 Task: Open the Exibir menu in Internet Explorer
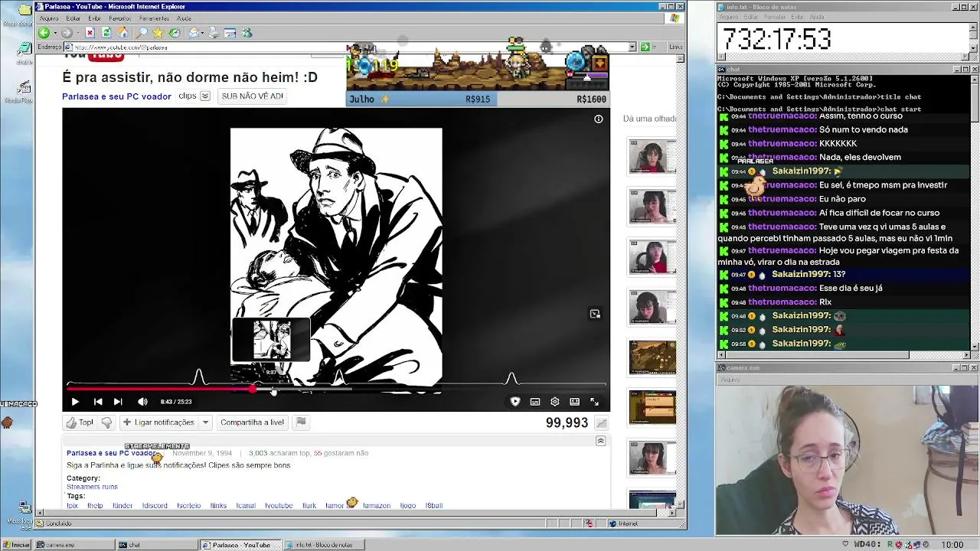pyautogui.click(x=94, y=18)
